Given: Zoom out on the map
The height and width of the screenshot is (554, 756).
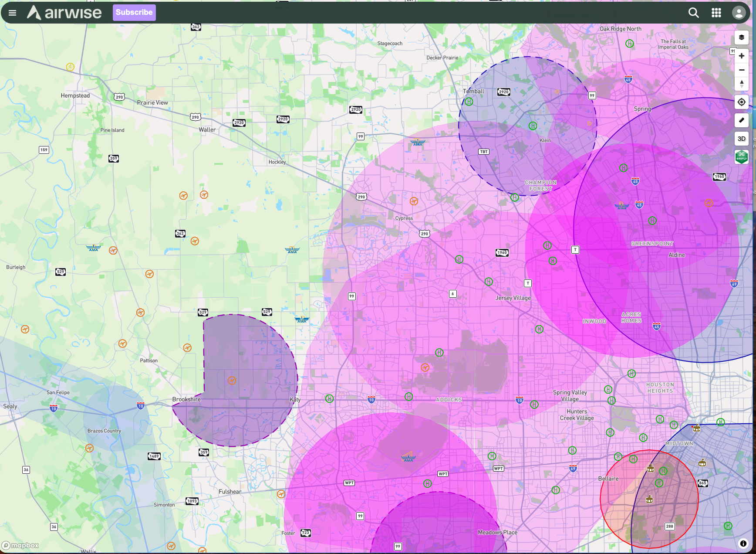Looking at the screenshot, I should 742,70.
